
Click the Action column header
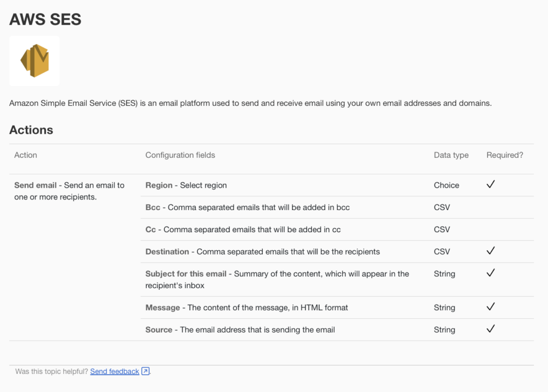pos(26,155)
